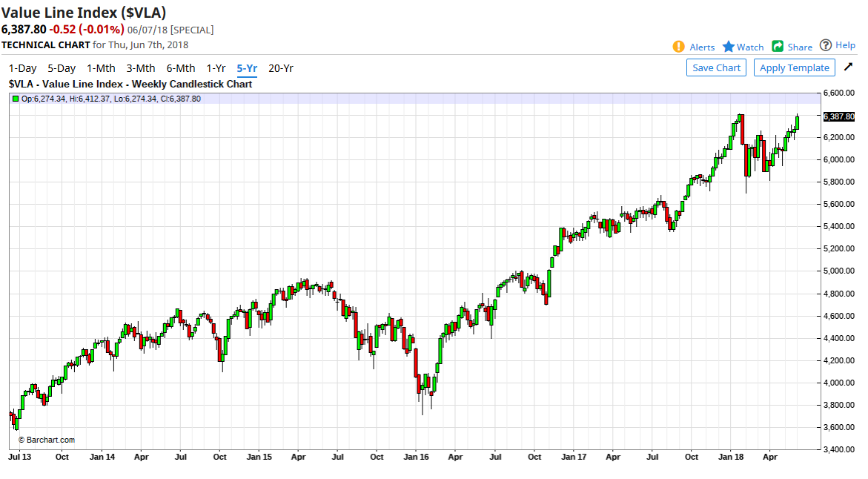This screenshot has width=868, height=479.
Task: Click the OHLC values legend text
Action: tap(110, 99)
